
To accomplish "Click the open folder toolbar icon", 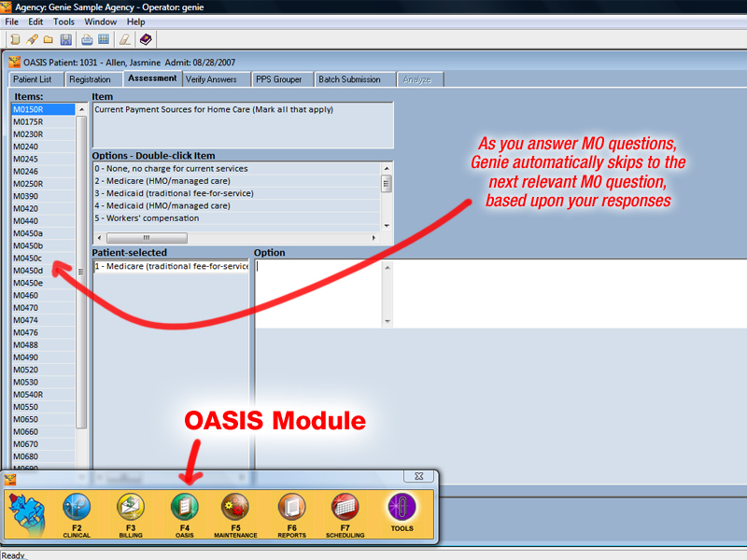I will (49, 39).
